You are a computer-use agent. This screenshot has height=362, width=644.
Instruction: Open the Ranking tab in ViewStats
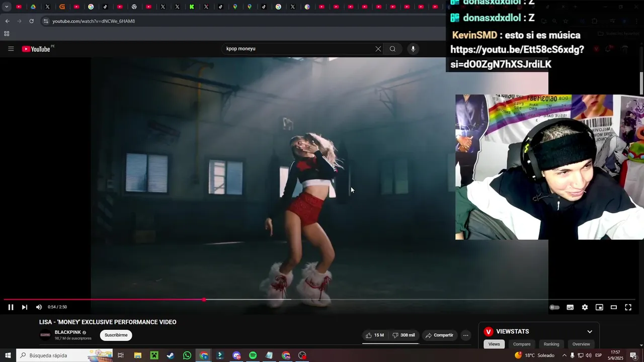point(551,344)
